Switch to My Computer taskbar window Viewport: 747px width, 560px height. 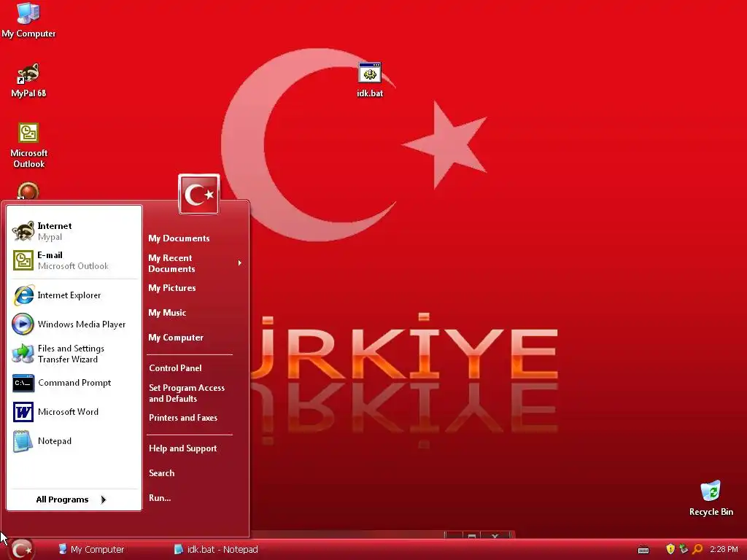click(91, 550)
